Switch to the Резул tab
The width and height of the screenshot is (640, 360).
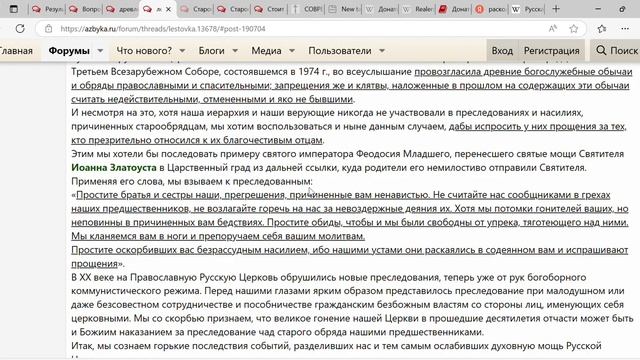48,9
